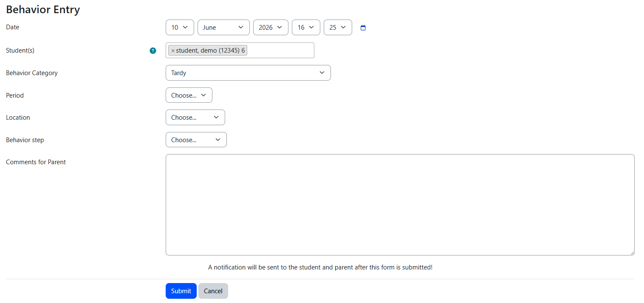The width and height of the screenshot is (644, 303).
Task: Click the Behavior step label
Action: click(25, 140)
